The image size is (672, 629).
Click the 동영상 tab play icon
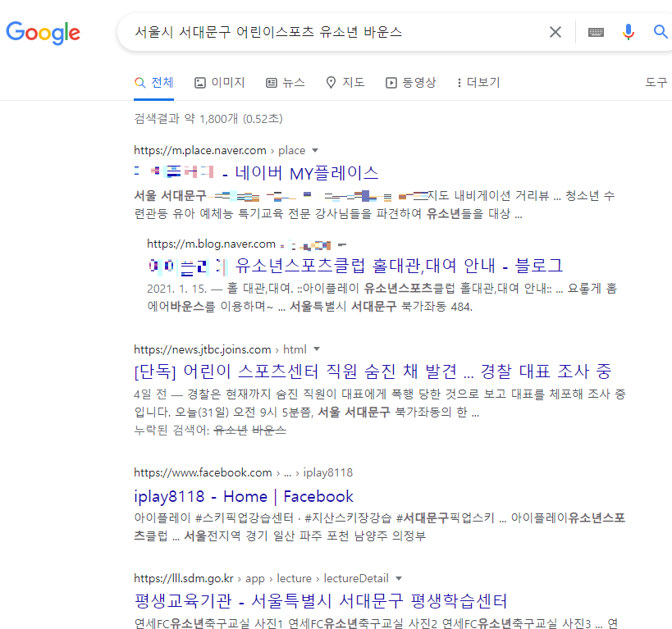[391, 83]
